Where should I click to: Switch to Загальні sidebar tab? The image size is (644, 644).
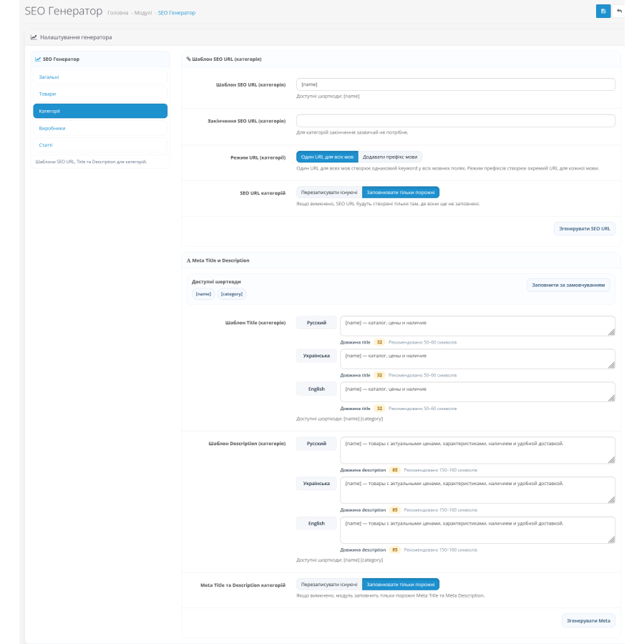[x=100, y=77]
